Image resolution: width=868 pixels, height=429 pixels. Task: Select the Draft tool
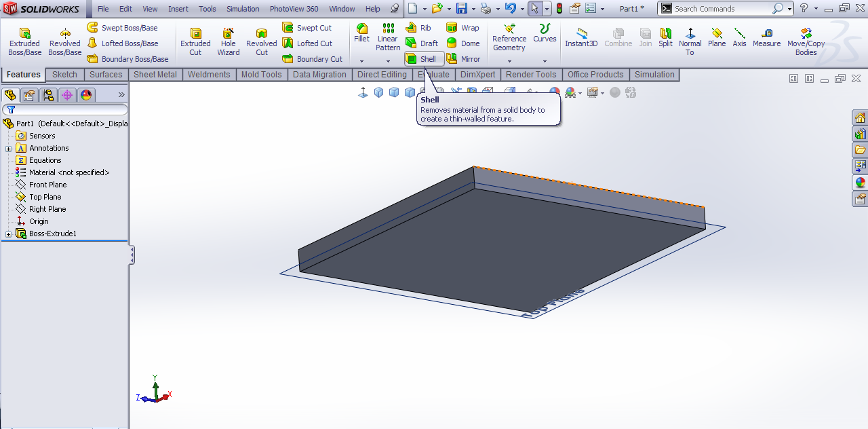click(422, 43)
